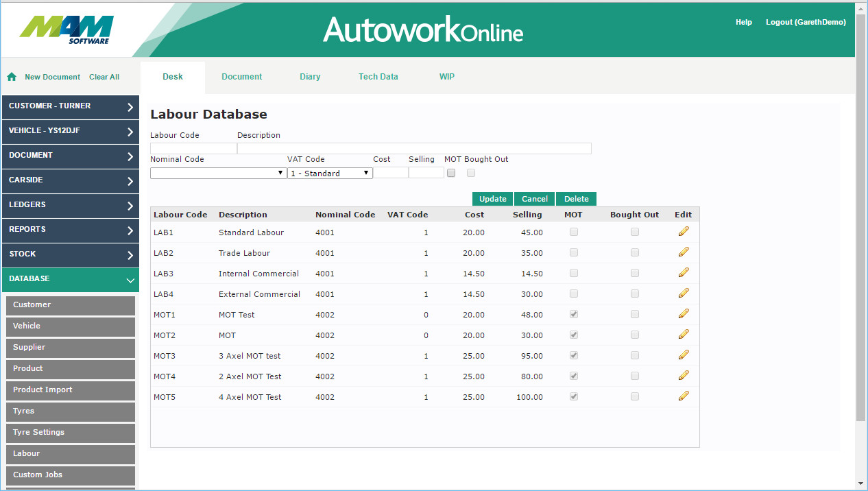
Task: Enable the Bought Out checkbox in the form
Action: pos(471,173)
